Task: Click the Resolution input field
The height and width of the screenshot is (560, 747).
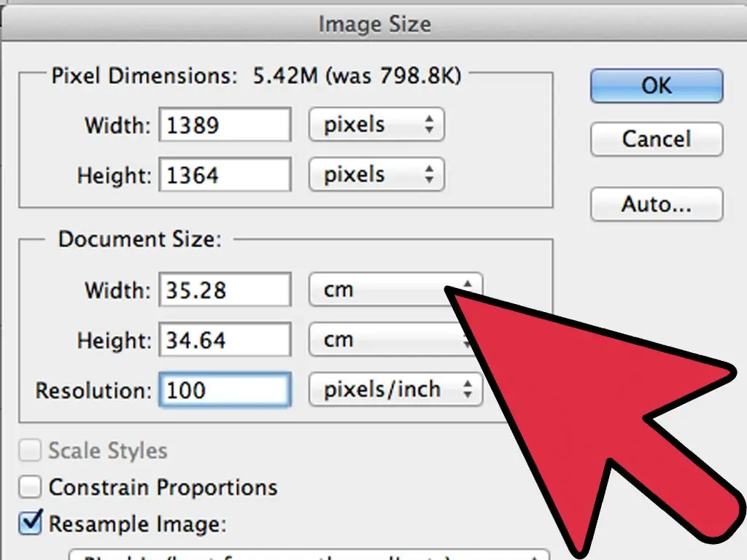Action: [x=225, y=390]
